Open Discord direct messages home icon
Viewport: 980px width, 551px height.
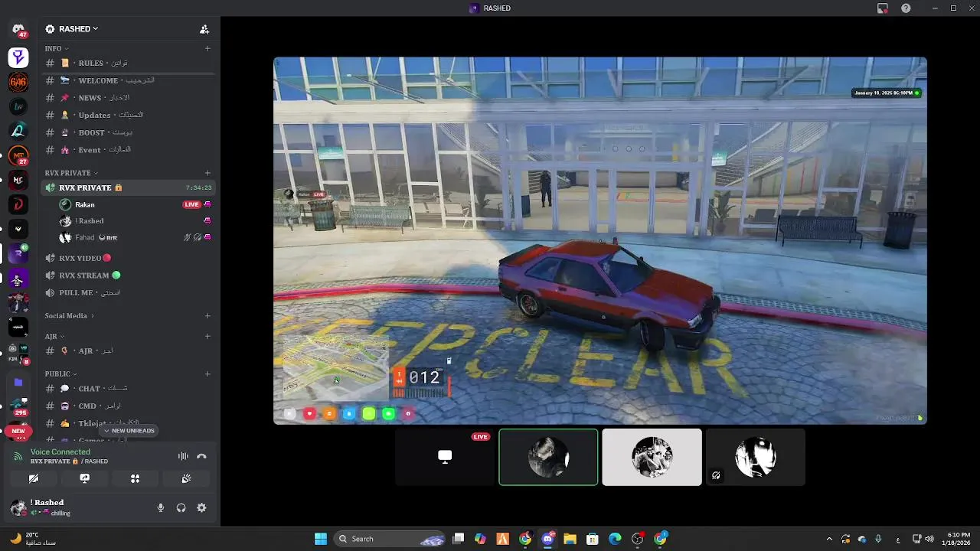click(18, 29)
